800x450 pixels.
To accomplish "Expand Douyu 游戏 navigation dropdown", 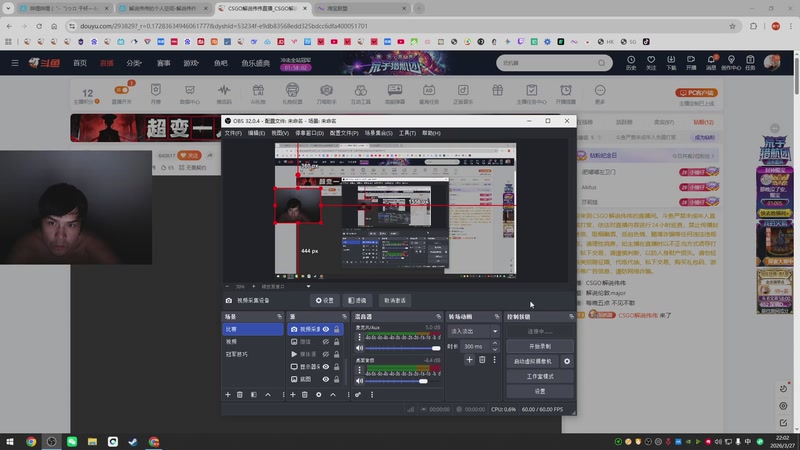I will pyautogui.click(x=191, y=63).
